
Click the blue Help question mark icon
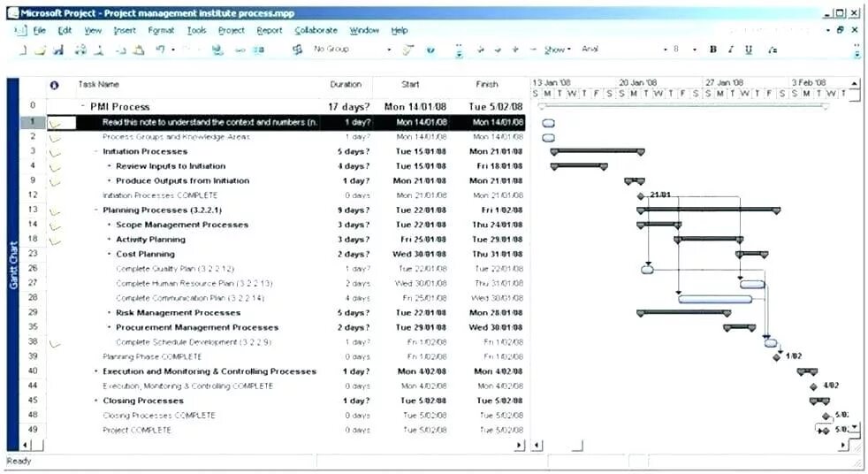[430, 50]
